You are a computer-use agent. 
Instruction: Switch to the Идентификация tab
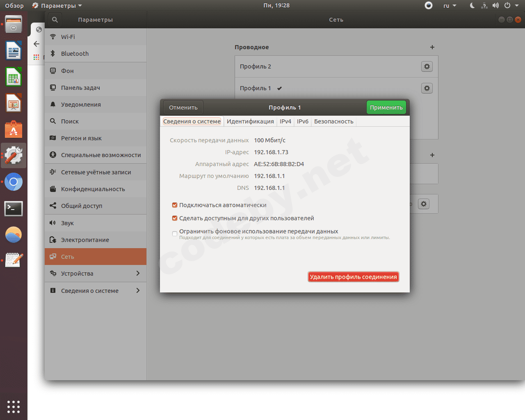[250, 121]
